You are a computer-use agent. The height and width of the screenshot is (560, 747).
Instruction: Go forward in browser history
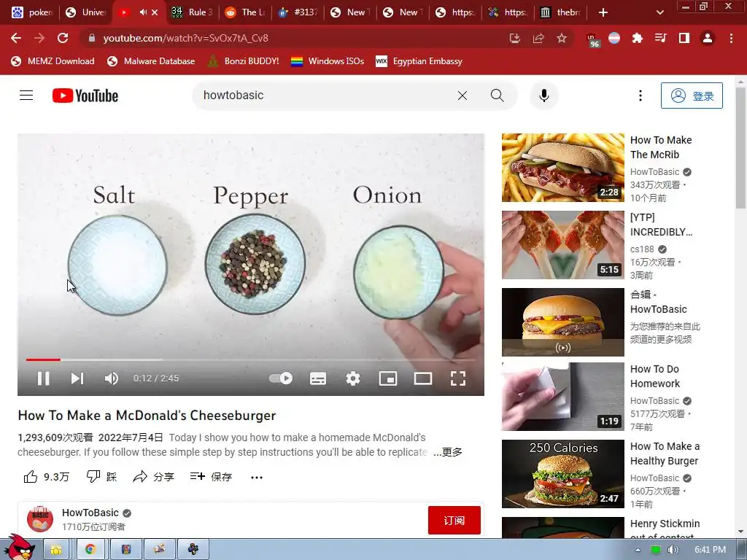click(39, 38)
